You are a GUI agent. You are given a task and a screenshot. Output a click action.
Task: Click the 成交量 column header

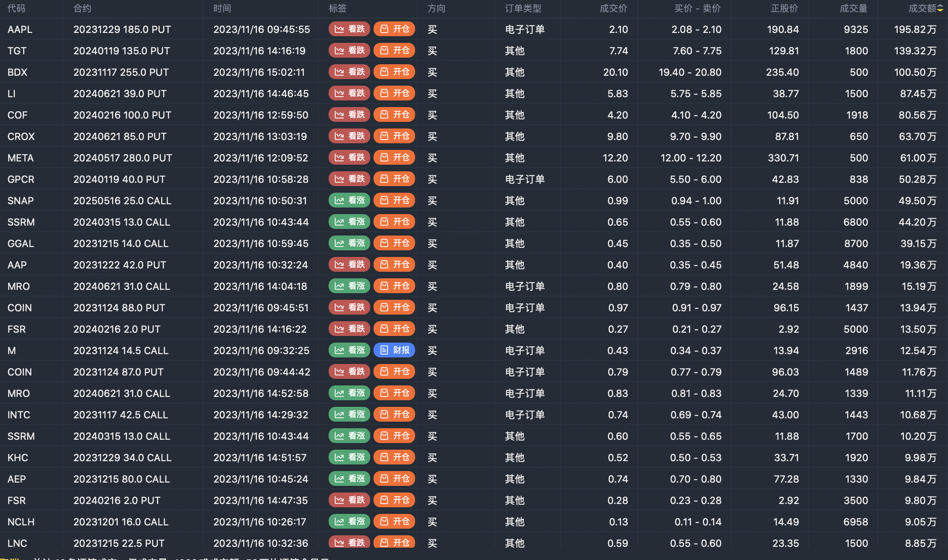coord(854,9)
